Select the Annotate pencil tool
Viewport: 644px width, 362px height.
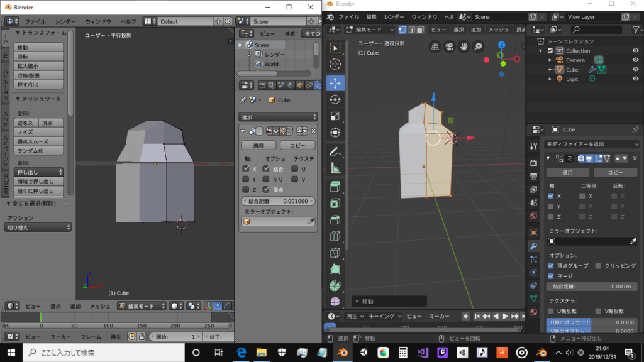click(335, 151)
